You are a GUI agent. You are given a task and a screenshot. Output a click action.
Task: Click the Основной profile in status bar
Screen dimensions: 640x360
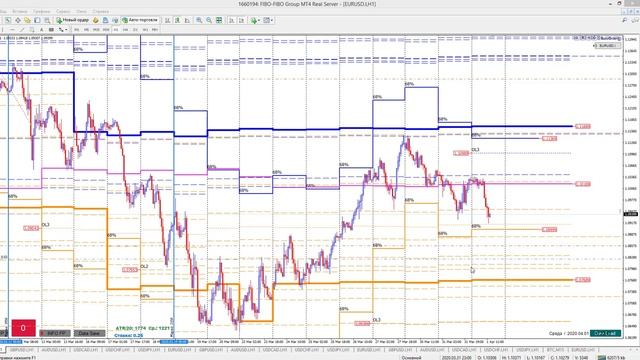(412, 357)
